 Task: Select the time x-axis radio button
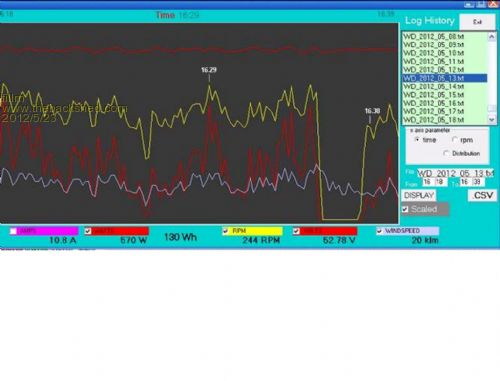point(417,140)
